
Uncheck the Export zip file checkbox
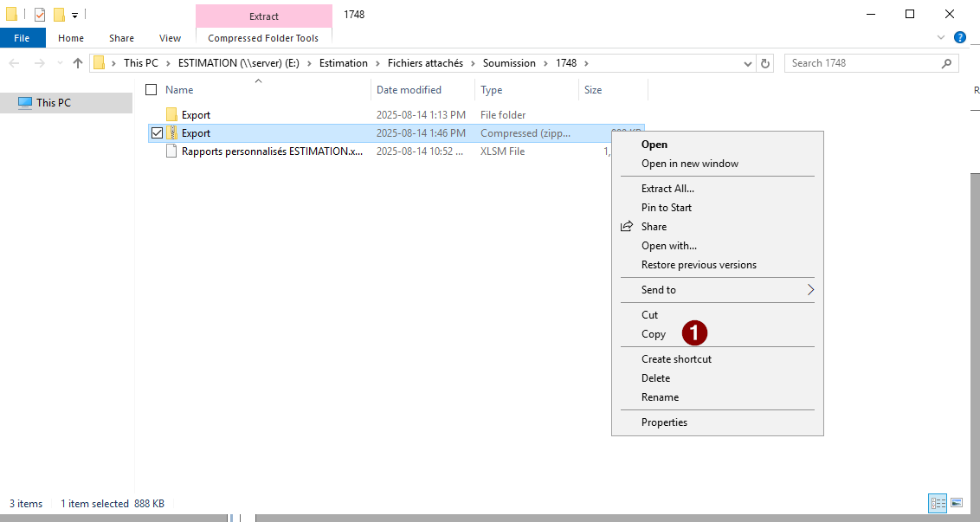157,133
